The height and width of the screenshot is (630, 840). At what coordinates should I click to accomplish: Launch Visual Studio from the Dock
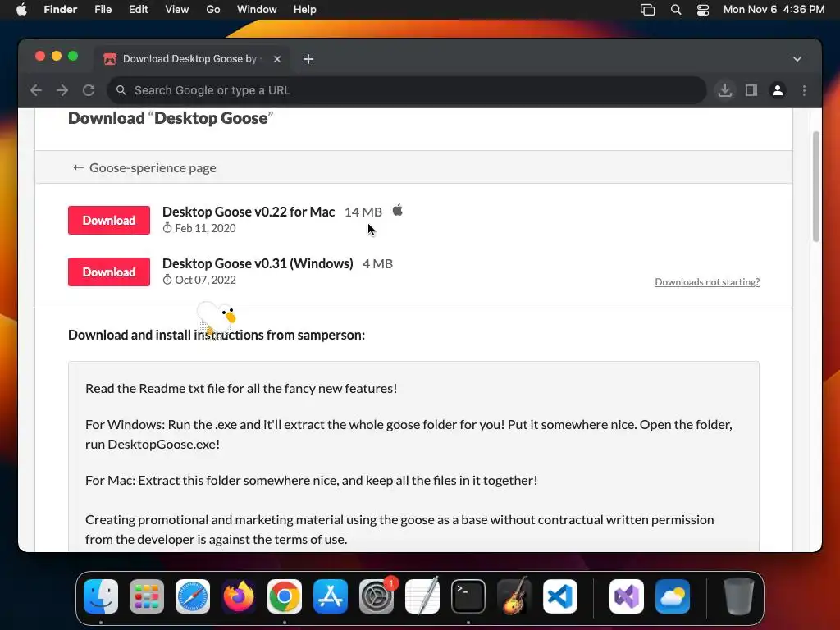pyautogui.click(x=627, y=596)
